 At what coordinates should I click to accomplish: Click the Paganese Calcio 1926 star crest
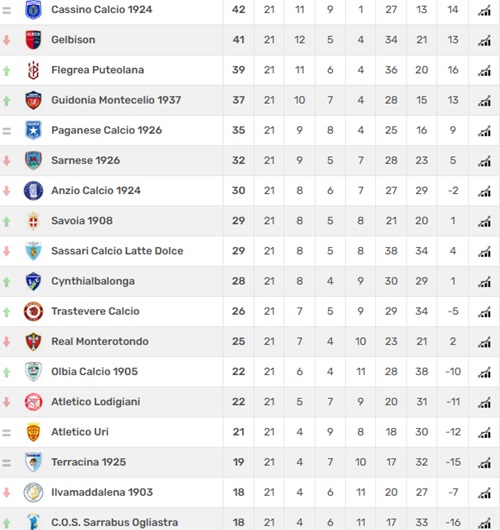pyautogui.click(x=33, y=130)
